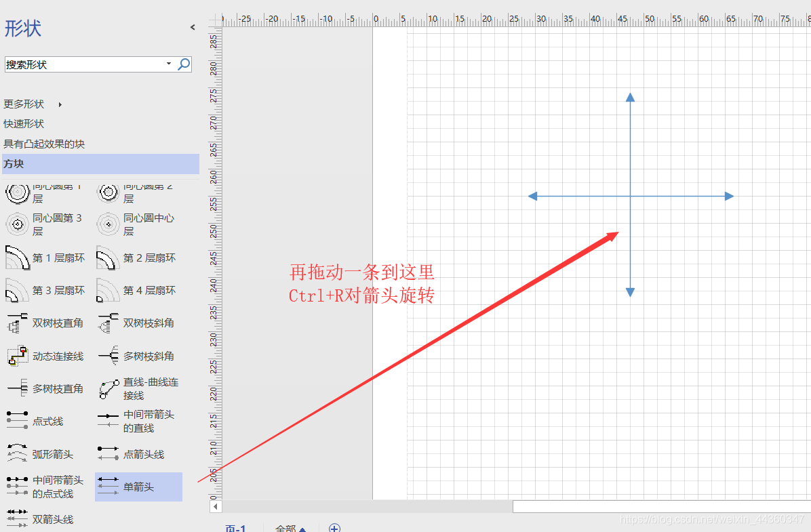Select the 点式线 shape icon
The height and width of the screenshot is (532, 811).
[18, 421]
